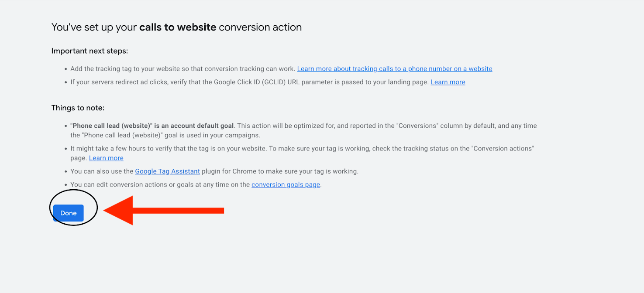Click the "You can also use the" text
644x293 pixels.
pyautogui.click(x=102, y=171)
